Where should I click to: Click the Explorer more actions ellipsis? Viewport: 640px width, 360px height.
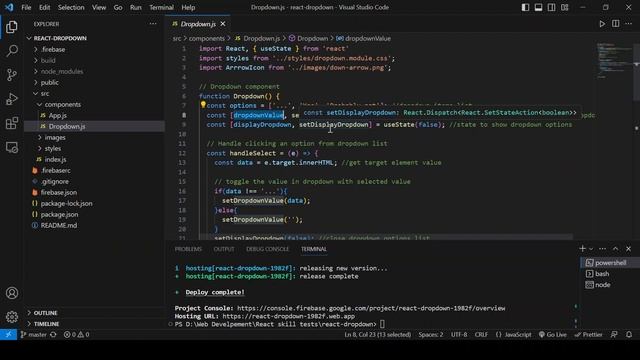pos(153,24)
